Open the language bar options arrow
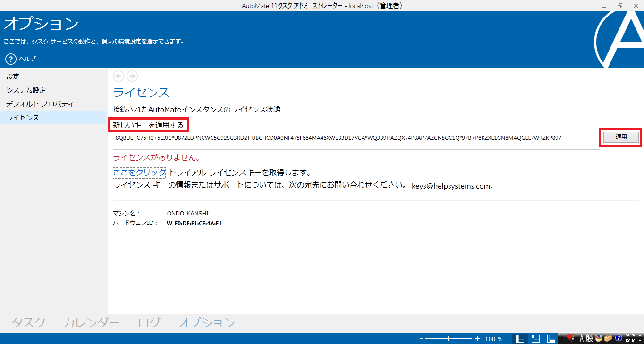Viewport: 644px width, 344px height. click(x=641, y=340)
